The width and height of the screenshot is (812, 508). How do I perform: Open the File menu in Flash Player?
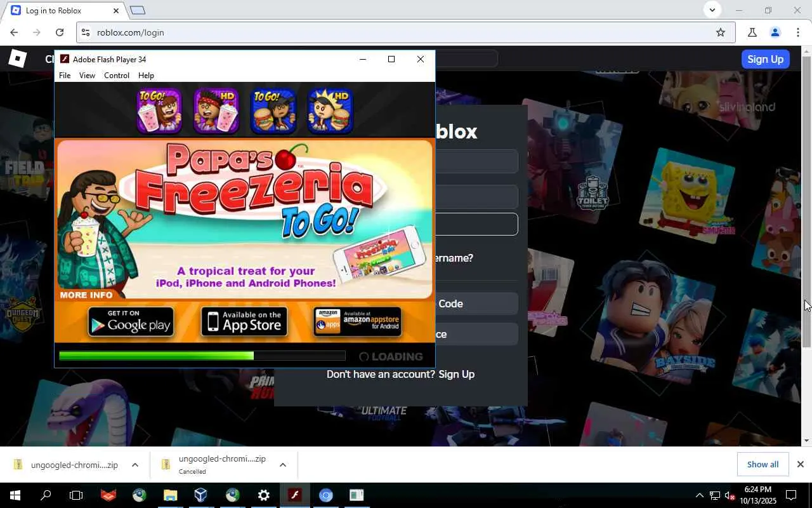pos(65,76)
